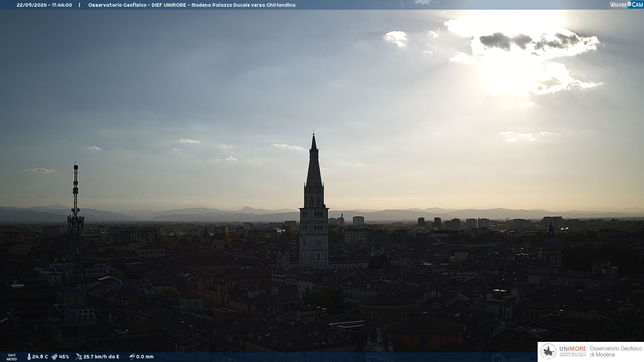644x362 pixels.
Task: Click the WeatherCam logo
Action: pyautogui.click(x=626, y=5)
